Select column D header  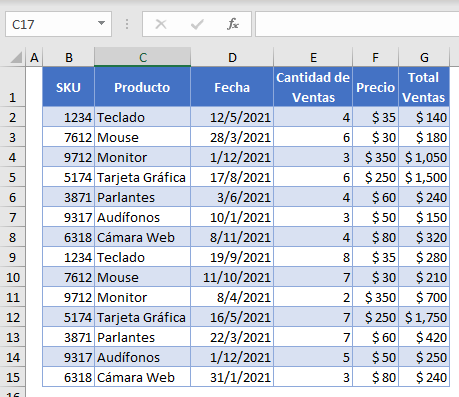232,57
